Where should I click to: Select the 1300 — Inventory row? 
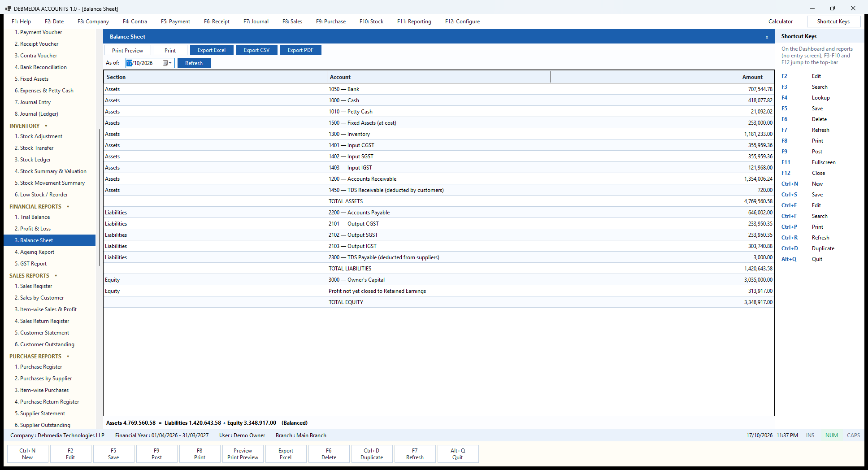coord(439,134)
